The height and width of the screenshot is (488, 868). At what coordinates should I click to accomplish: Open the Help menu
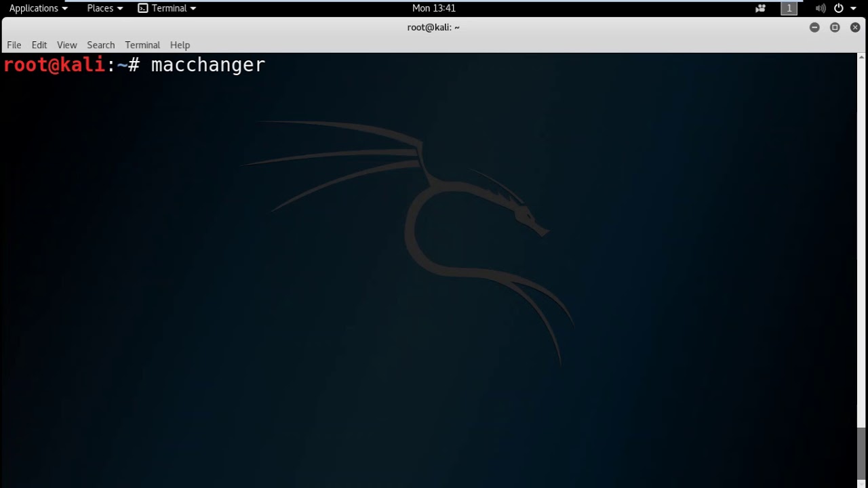pyautogui.click(x=180, y=45)
